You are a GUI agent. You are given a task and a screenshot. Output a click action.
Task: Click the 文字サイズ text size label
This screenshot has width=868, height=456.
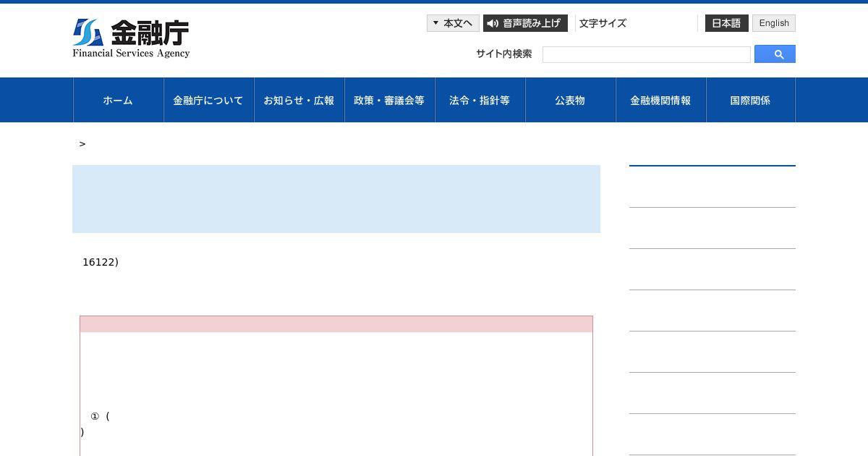[x=603, y=23]
